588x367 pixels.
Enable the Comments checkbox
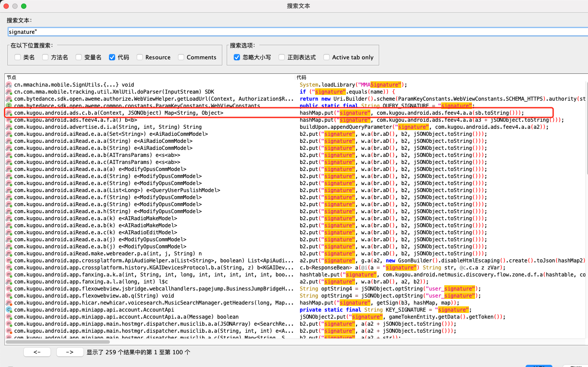[181, 57]
